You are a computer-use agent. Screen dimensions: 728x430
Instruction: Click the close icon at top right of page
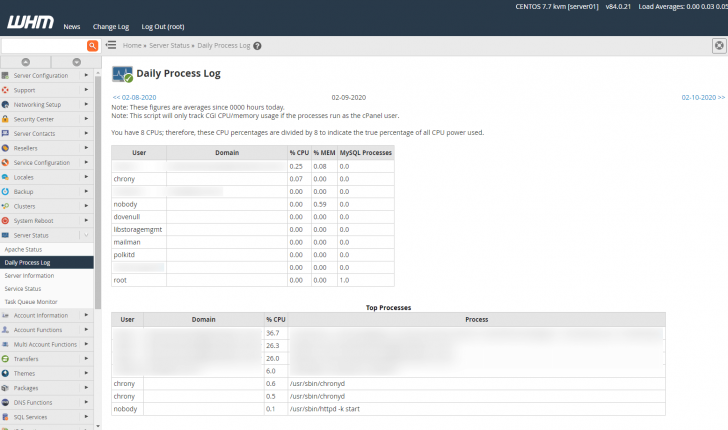(719, 46)
